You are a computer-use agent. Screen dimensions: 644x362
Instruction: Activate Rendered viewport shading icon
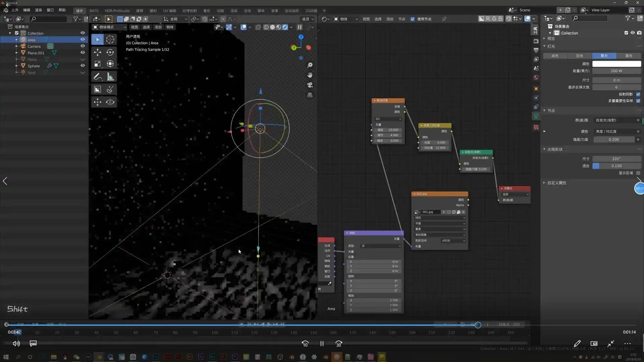pos(285,27)
